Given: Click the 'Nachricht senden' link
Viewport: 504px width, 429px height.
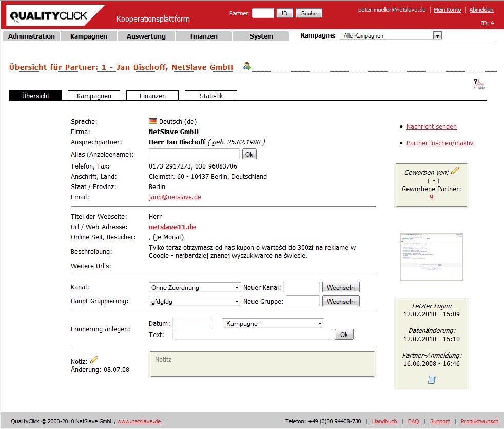Looking at the screenshot, I should tap(431, 127).
